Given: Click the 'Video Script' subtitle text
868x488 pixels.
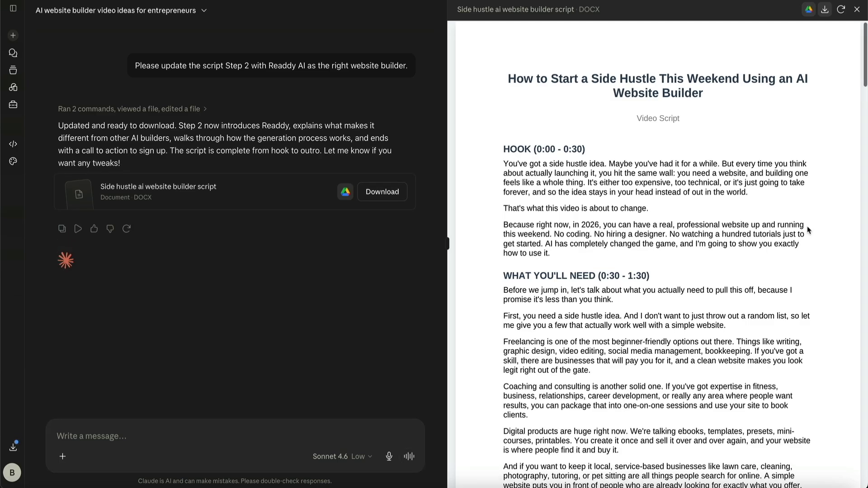Looking at the screenshot, I should click(x=658, y=118).
